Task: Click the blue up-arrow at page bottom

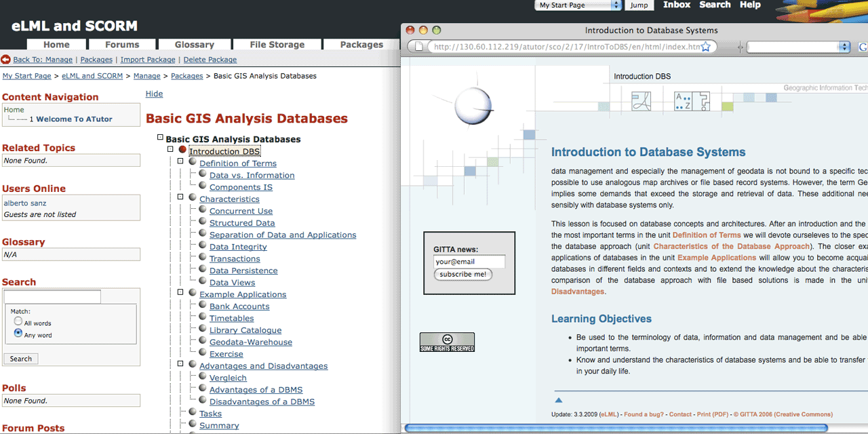Action: (x=559, y=401)
